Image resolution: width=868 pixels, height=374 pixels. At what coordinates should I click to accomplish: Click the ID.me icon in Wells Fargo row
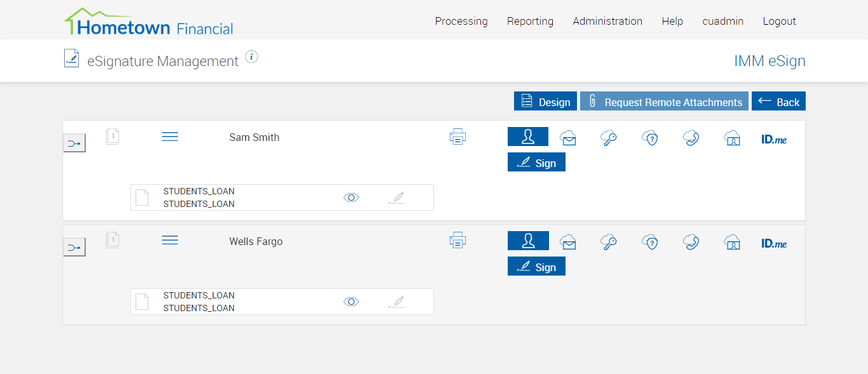point(774,243)
